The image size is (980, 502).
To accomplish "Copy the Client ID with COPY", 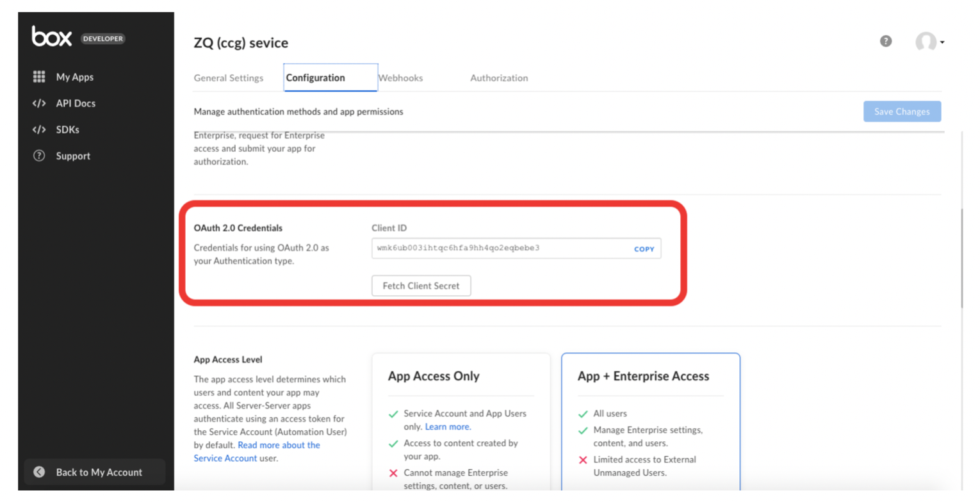I will [644, 249].
